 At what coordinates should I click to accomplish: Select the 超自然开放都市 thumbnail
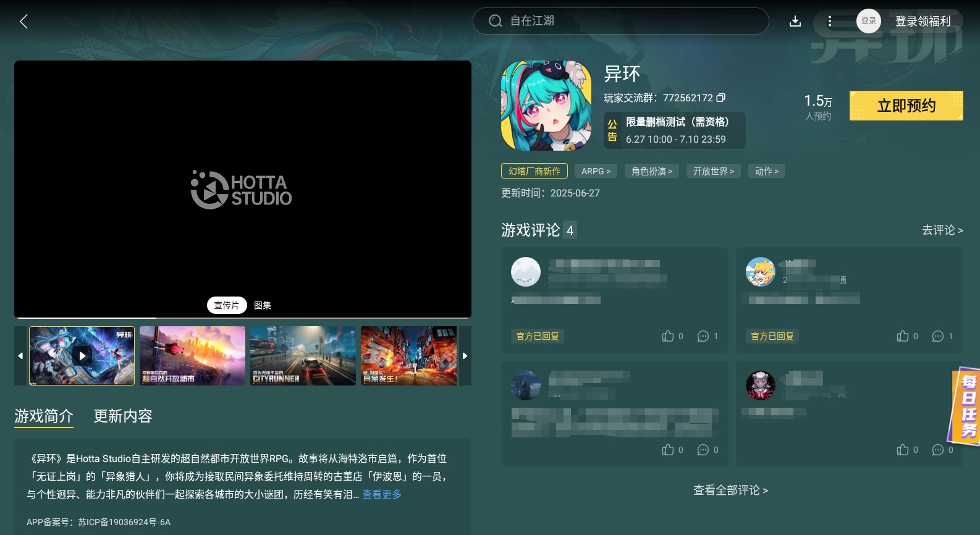(192, 356)
